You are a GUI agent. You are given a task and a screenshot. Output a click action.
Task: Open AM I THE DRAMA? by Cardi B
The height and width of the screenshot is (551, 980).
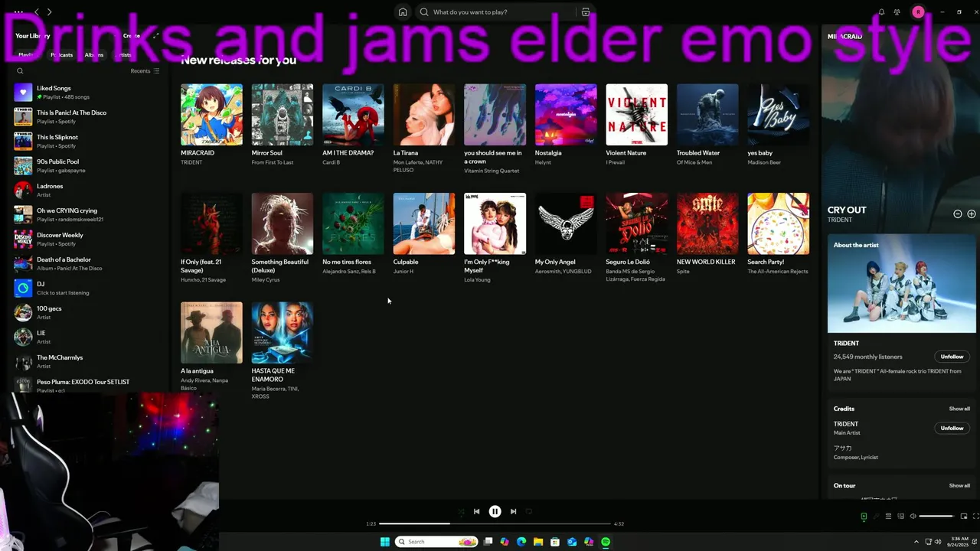click(x=353, y=115)
